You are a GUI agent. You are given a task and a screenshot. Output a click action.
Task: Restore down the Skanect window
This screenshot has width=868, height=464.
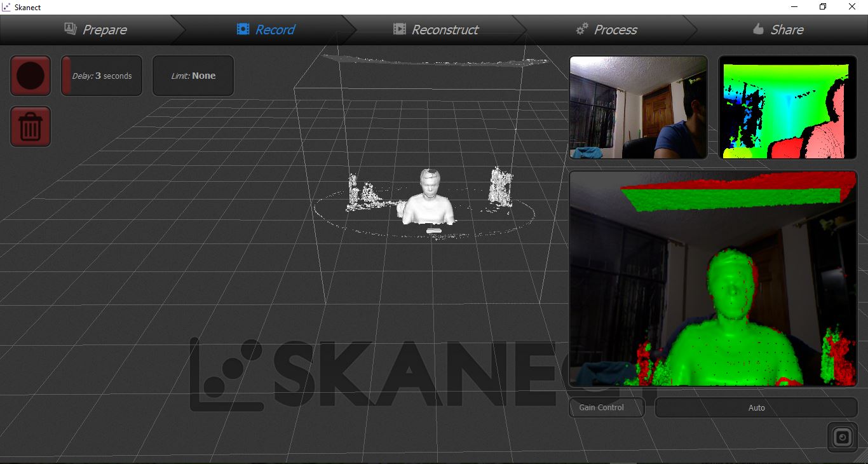coord(823,7)
